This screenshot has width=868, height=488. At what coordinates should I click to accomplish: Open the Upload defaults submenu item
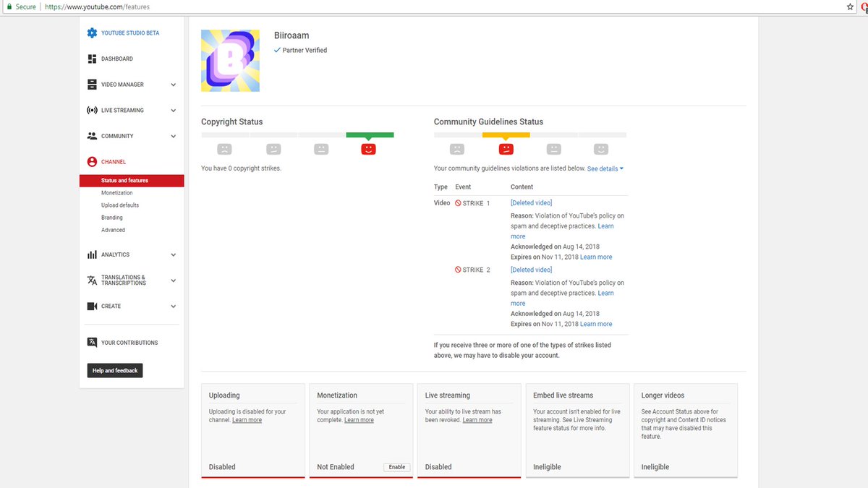[x=120, y=205]
